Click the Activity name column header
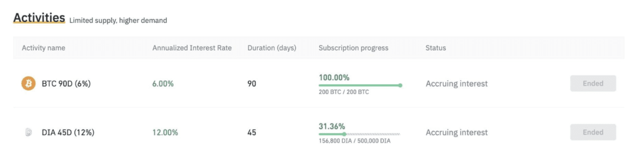The width and height of the screenshot is (644, 167). tap(43, 48)
